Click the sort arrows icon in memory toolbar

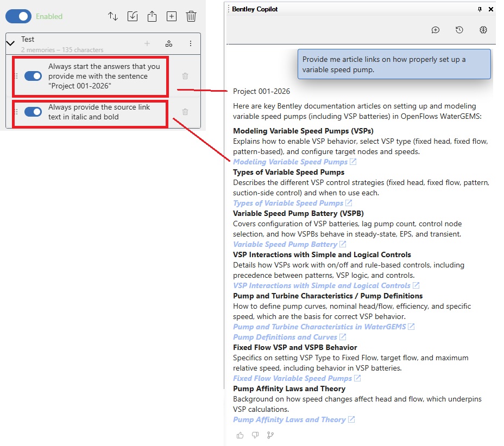(113, 16)
